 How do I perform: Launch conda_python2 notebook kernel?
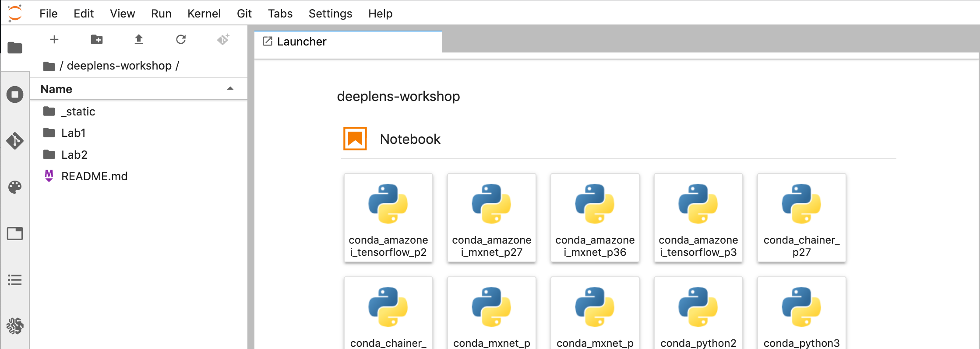pos(698,313)
